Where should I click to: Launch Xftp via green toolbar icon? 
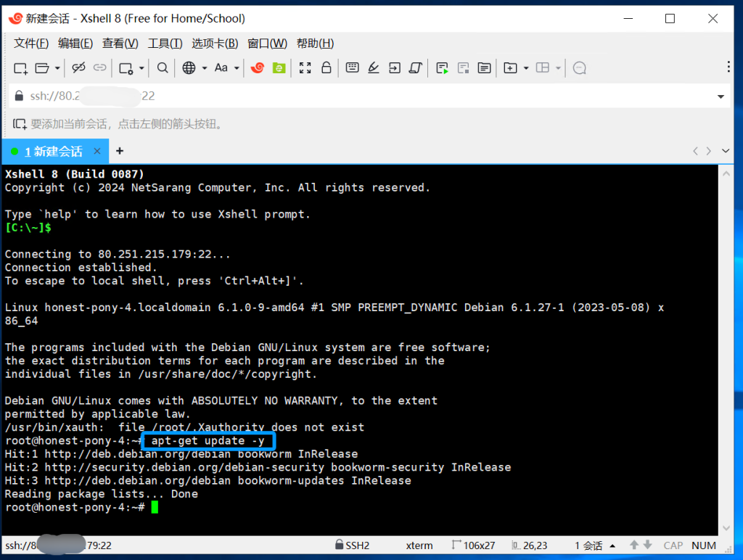pyautogui.click(x=279, y=68)
